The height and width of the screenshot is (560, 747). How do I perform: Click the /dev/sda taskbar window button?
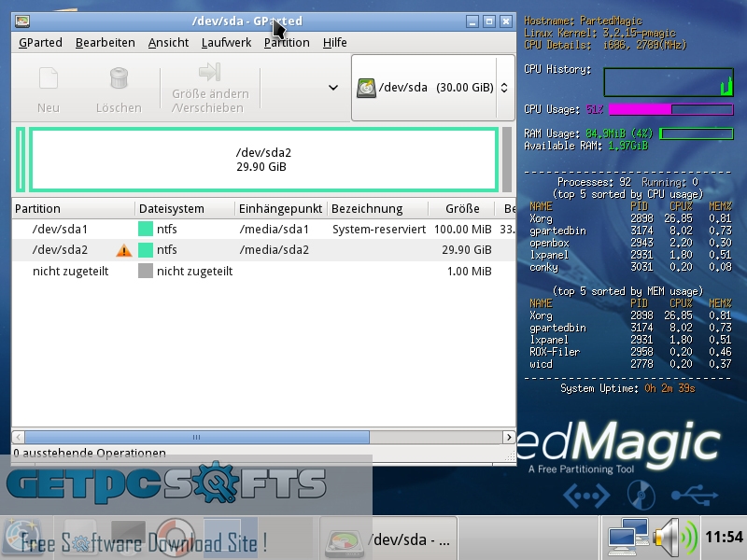coord(388,539)
